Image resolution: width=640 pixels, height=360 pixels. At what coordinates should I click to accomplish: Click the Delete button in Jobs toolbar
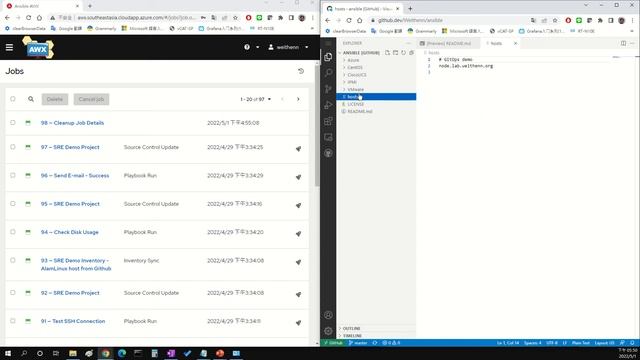click(55, 99)
